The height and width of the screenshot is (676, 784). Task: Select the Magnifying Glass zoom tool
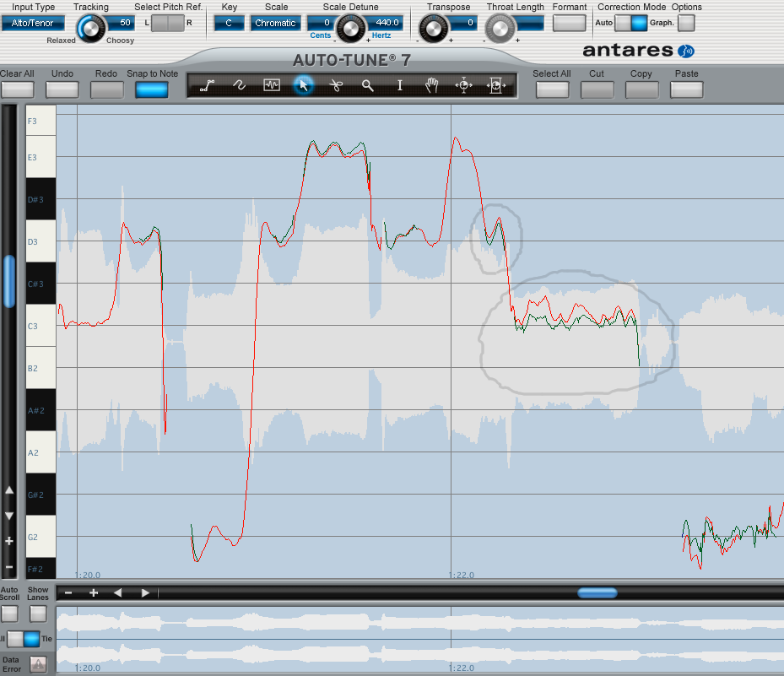click(x=367, y=85)
